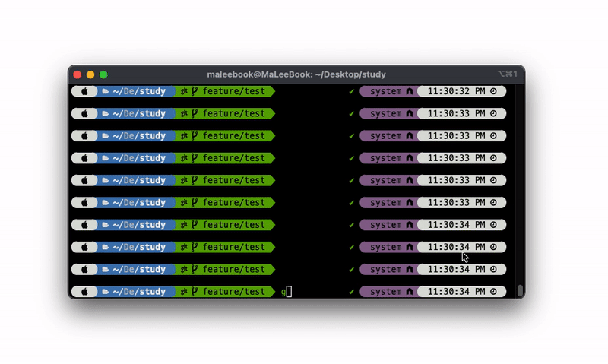The image size is (608, 364).
Task: Click the 11:30:32 PM timestamp
Action: [x=457, y=91]
